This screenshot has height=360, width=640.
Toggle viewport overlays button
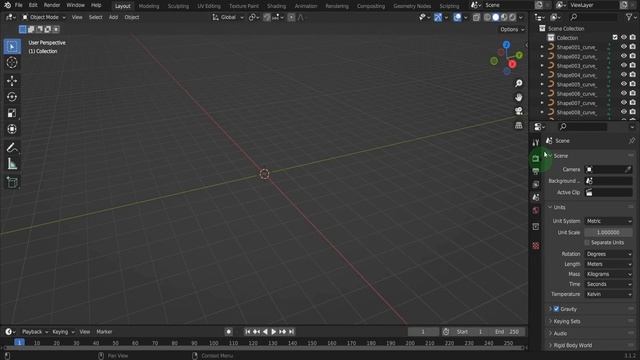tap(457, 17)
